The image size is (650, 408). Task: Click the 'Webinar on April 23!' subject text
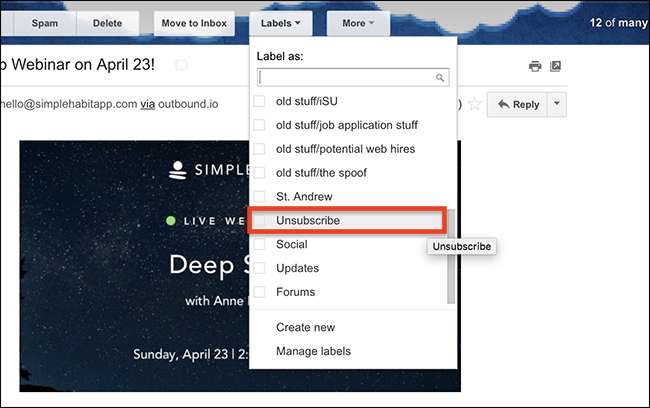pyautogui.click(x=83, y=64)
